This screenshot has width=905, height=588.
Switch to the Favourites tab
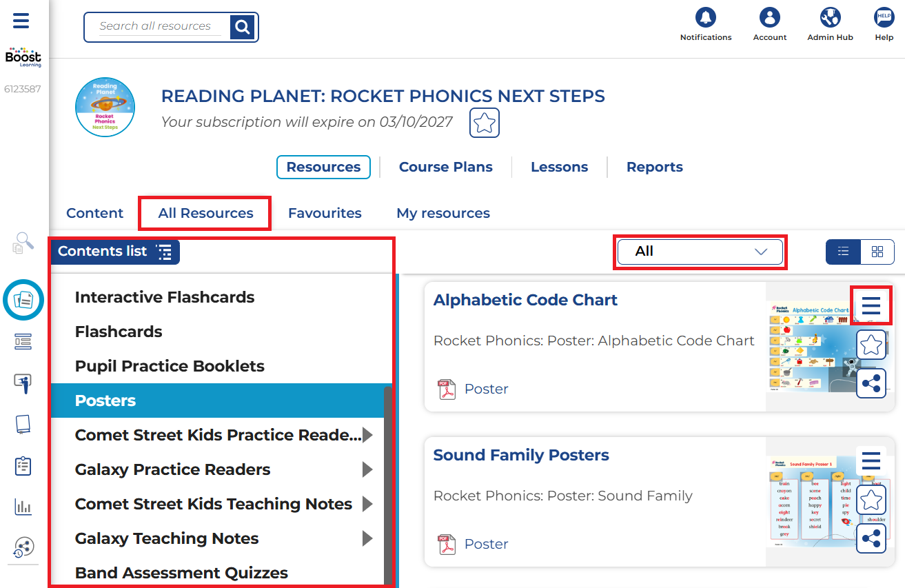[x=325, y=213]
